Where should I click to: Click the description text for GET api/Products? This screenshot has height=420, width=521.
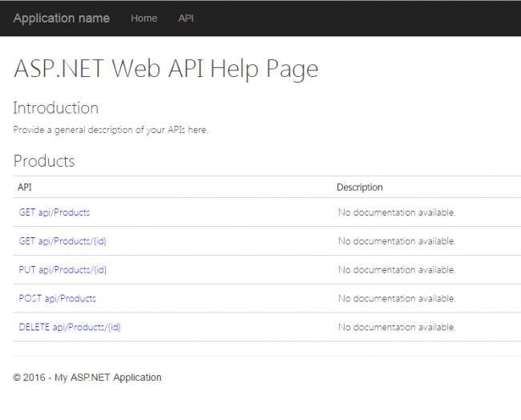click(x=397, y=212)
